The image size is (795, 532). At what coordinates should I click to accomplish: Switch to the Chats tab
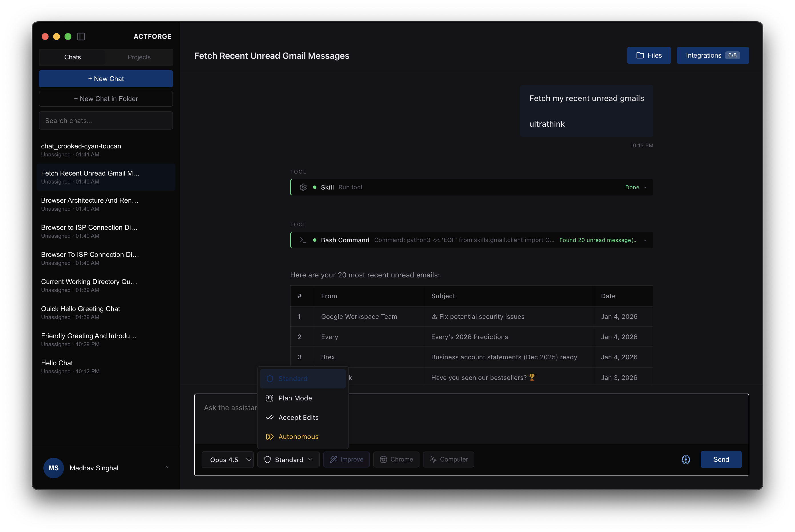[x=72, y=57]
